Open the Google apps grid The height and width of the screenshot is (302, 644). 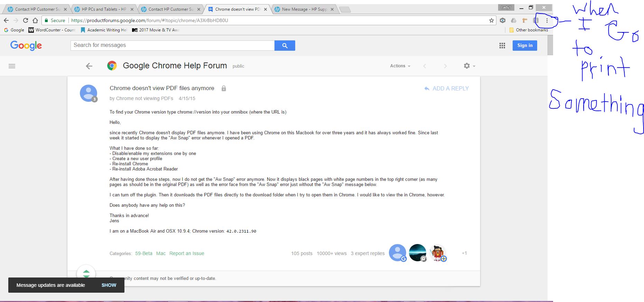pyautogui.click(x=502, y=46)
